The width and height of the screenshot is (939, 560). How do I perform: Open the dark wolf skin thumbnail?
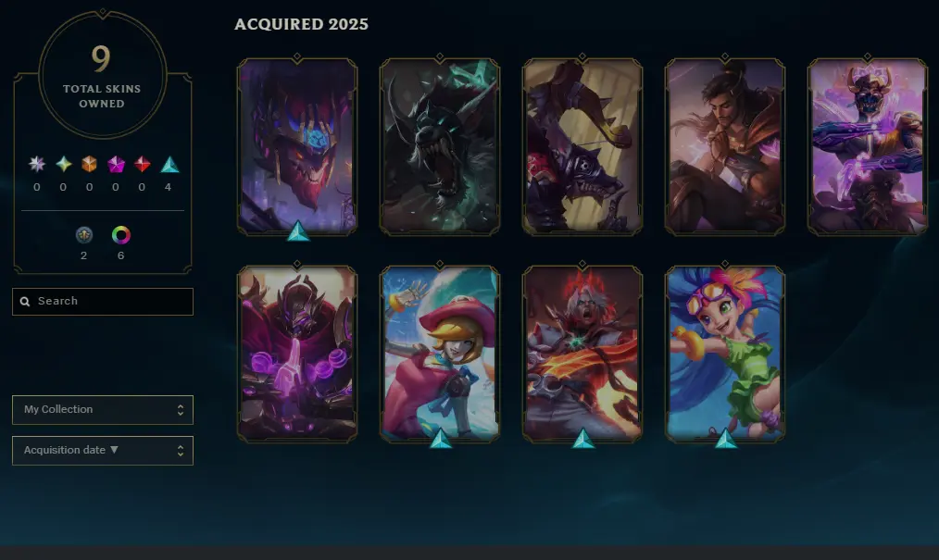pos(440,146)
